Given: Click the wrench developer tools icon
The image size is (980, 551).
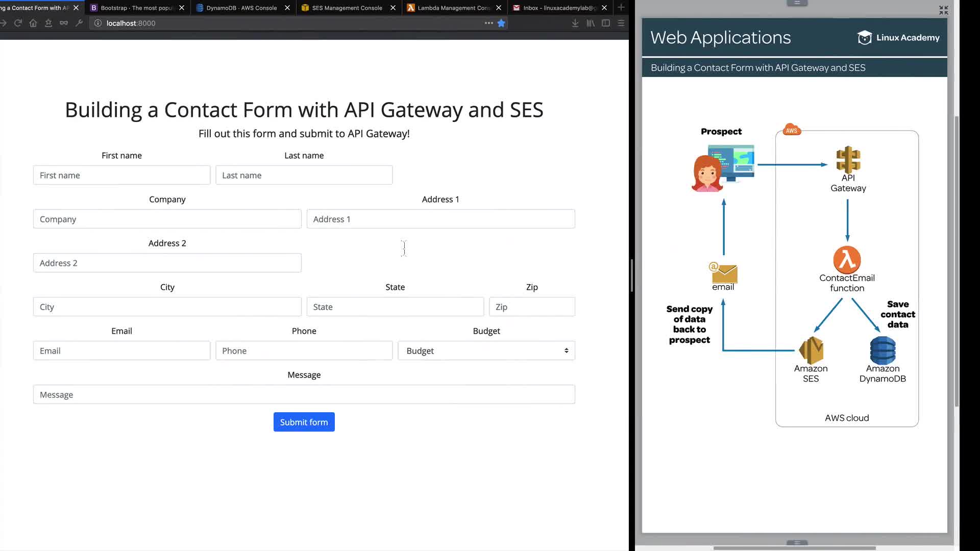Looking at the screenshot, I should coord(79,23).
